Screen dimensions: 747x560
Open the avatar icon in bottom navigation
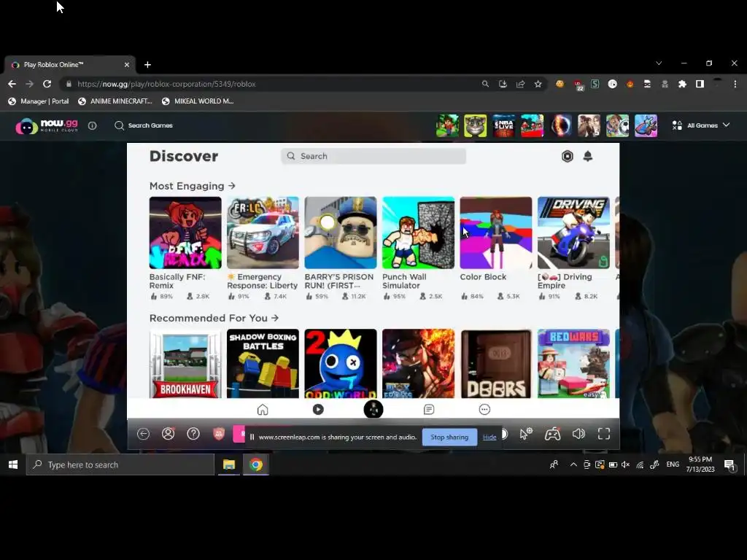373,410
